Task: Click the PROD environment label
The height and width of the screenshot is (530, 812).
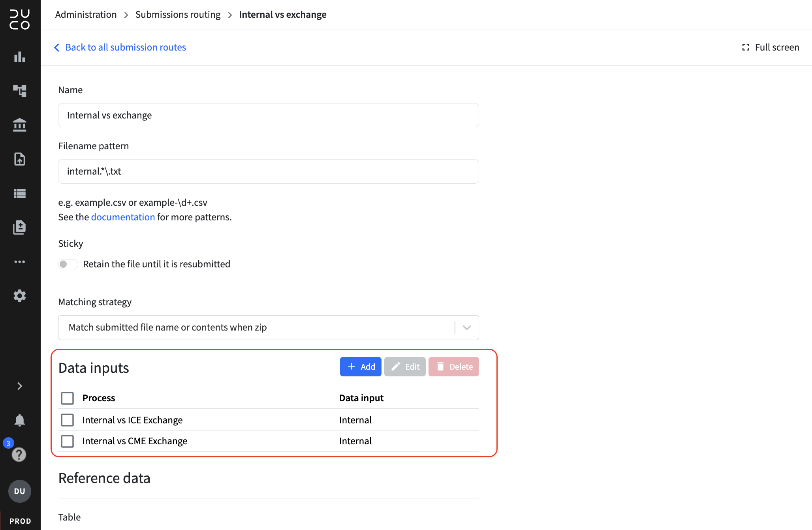Action: pos(20,521)
